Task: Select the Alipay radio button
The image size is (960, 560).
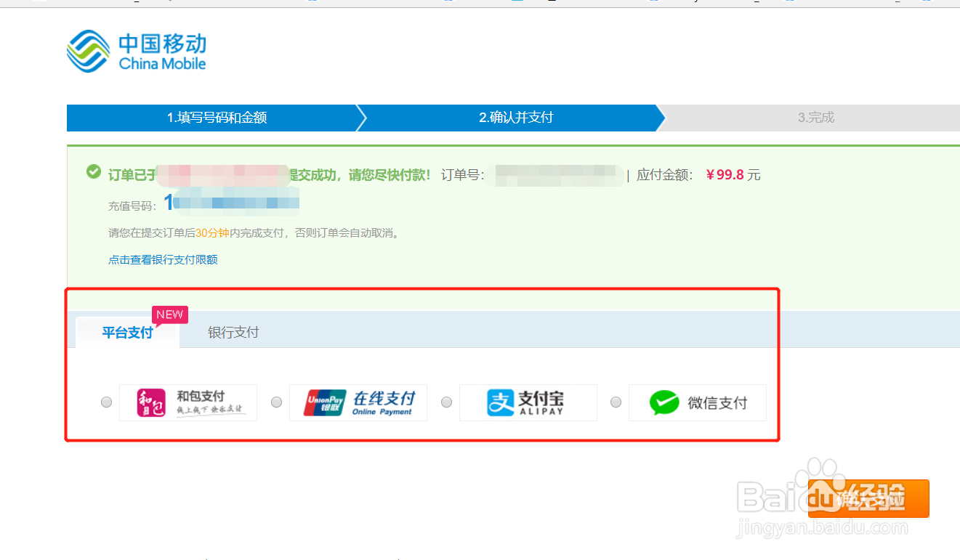Action: coord(447,402)
